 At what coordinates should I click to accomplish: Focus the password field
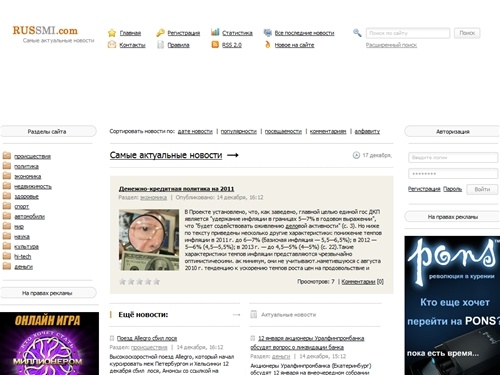[x=453, y=174]
